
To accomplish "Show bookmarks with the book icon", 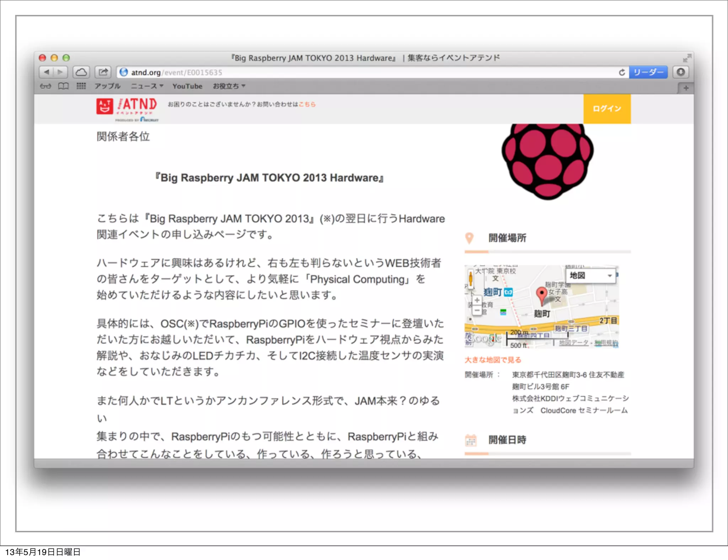I will [x=63, y=86].
